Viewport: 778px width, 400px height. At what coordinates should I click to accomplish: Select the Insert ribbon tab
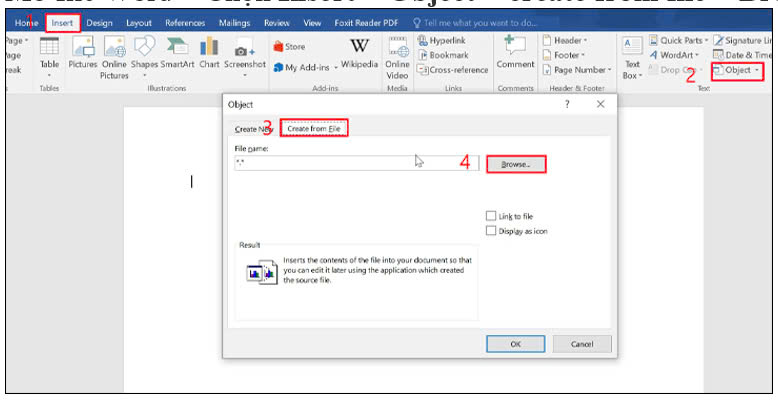pos(63,23)
